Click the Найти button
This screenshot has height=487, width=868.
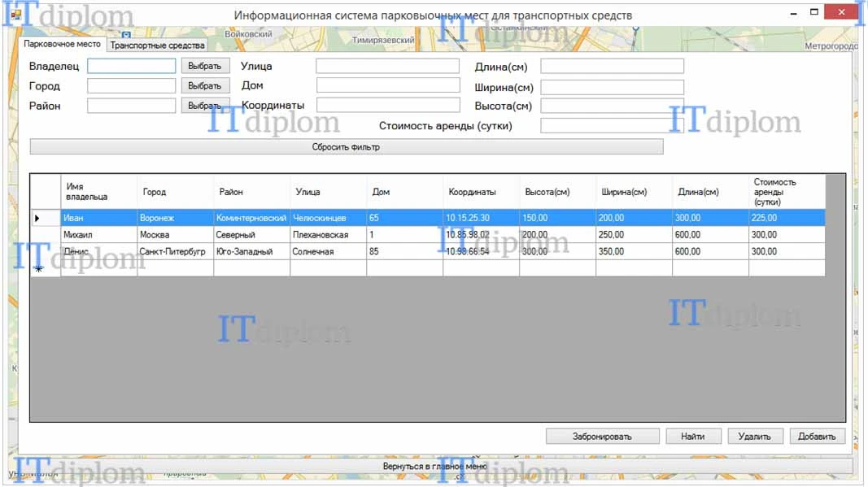click(x=693, y=437)
